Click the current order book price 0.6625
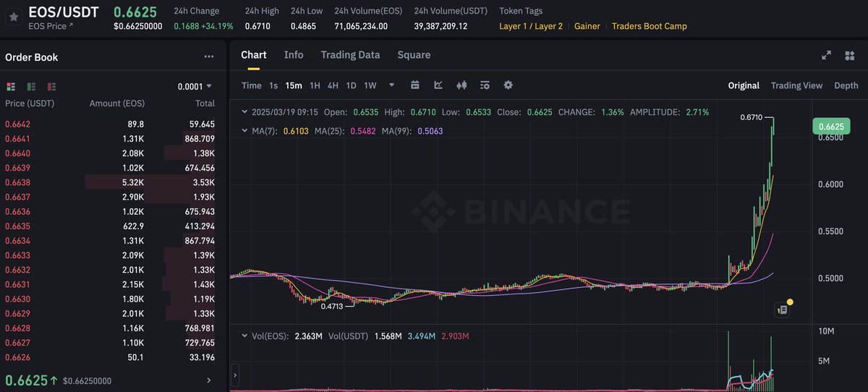Viewport: 868px width, 392px height. coord(26,380)
